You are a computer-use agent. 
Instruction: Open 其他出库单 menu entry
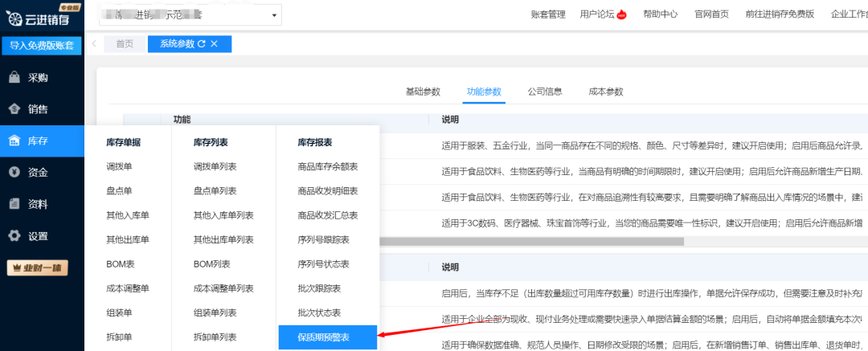[x=128, y=239]
